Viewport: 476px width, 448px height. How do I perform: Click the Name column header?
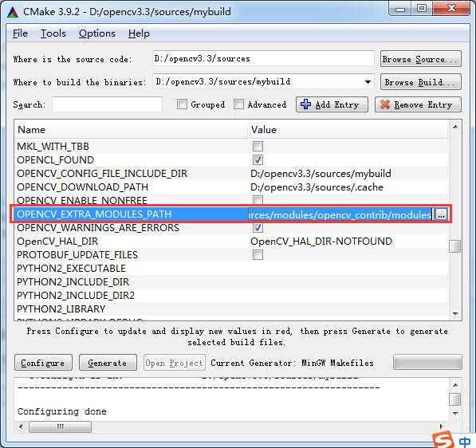tap(131, 130)
